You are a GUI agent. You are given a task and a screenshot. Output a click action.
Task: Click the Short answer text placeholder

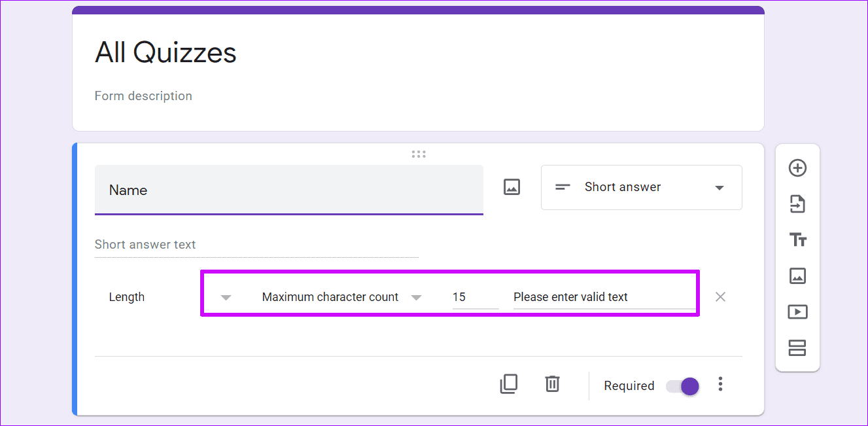pos(145,244)
